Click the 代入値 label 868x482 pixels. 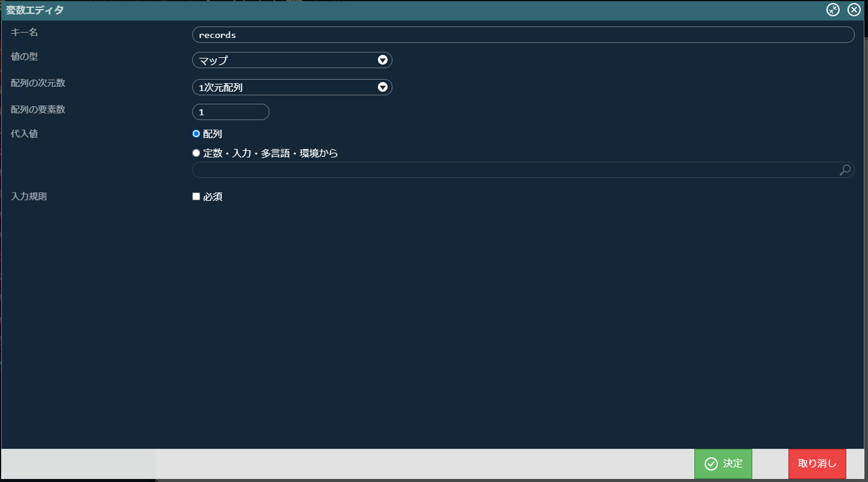coord(24,134)
